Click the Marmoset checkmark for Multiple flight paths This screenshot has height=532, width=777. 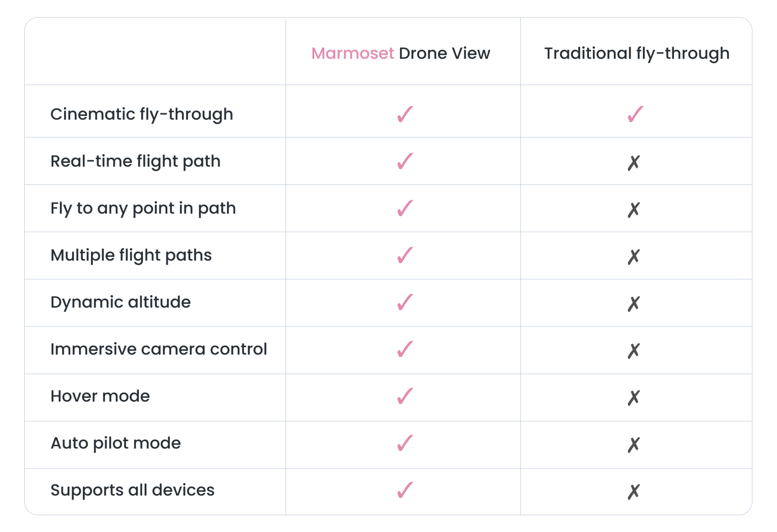point(405,256)
